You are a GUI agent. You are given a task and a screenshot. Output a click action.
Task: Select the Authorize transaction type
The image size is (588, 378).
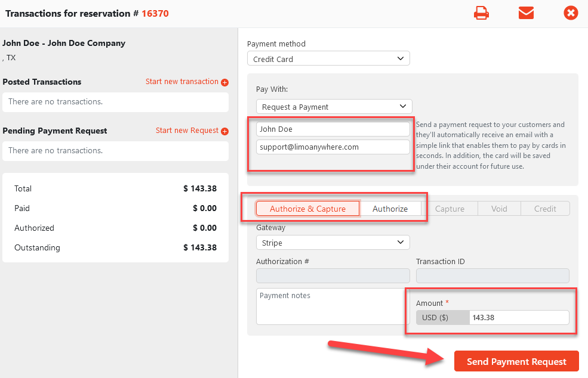[390, 209]
